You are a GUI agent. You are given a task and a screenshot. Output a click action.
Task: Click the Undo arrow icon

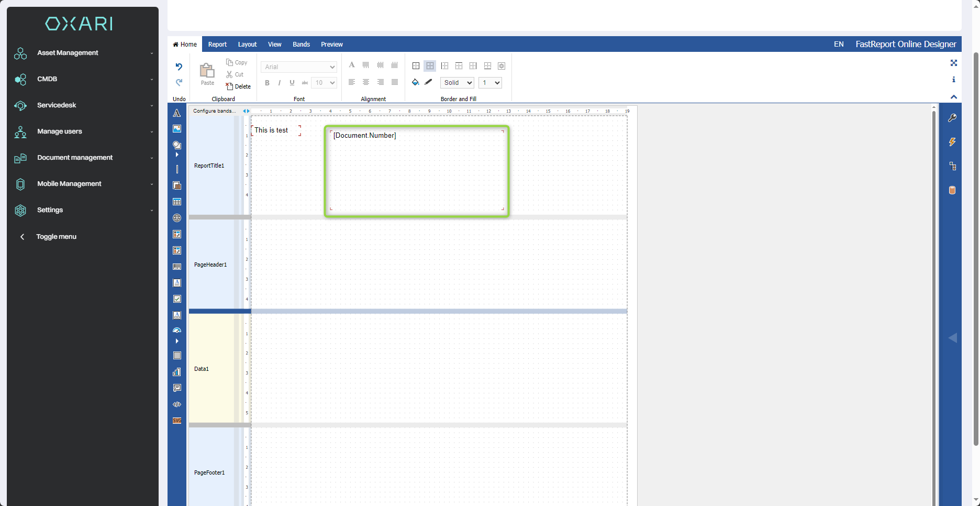[x=179, y=67]
